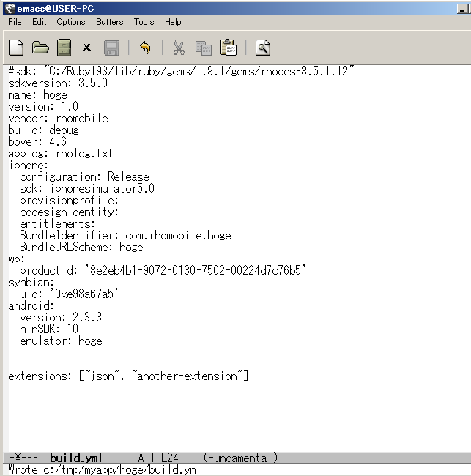Screen dimensions: 471x476
Task: Click 'provisionprofile:' line
Action: [69, 201]
